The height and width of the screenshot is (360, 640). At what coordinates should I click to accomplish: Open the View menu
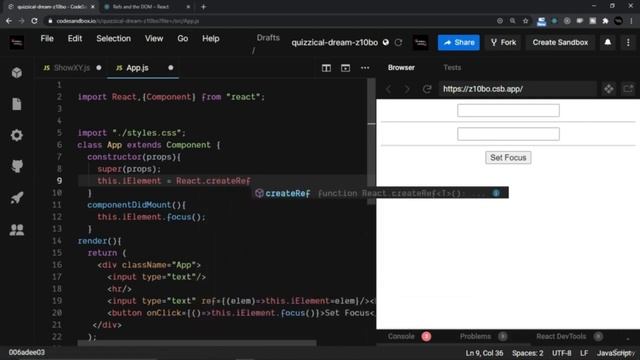154,38
